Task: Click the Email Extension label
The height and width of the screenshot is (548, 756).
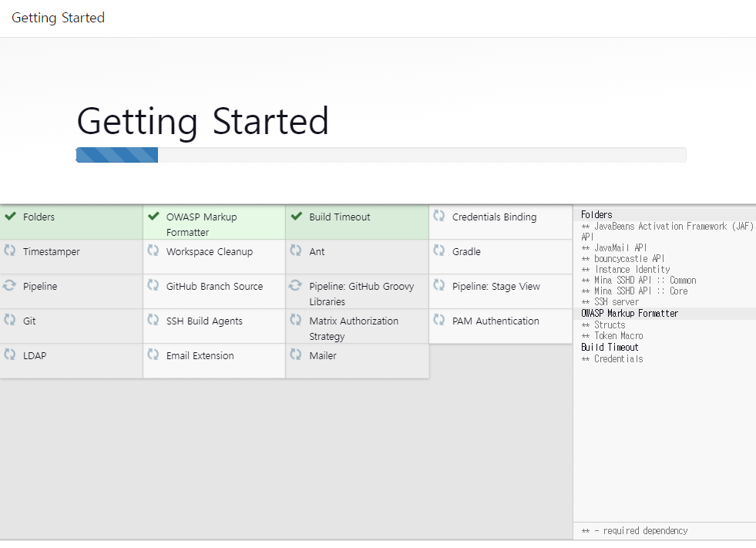Action: (200, 356)
